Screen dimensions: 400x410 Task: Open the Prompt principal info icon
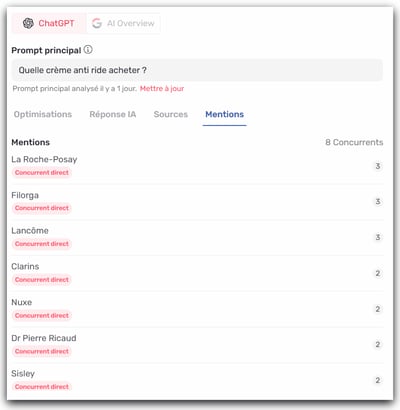coord(88,50)
